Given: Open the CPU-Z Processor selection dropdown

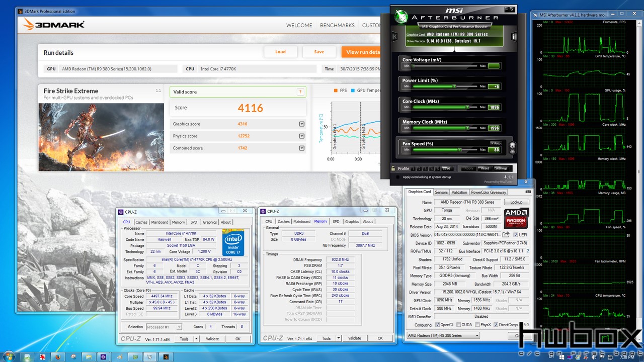Looking at the screenshot, I should pos(164,327).
